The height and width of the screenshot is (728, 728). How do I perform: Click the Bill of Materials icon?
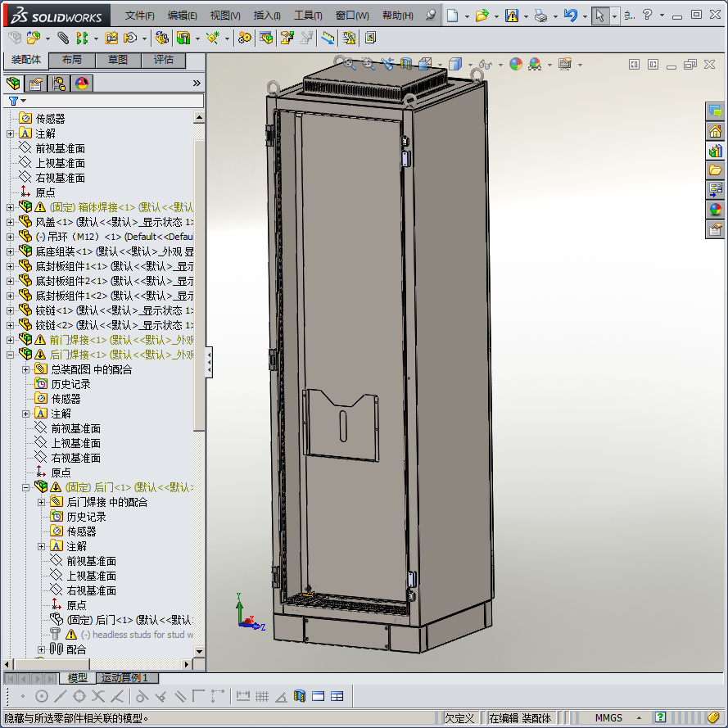(x=266, y=38)
